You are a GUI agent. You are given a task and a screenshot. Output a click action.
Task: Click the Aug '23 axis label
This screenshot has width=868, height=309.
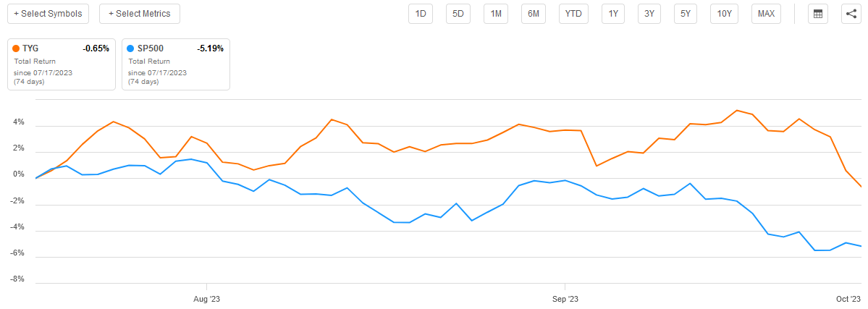(x=207, y=299)
